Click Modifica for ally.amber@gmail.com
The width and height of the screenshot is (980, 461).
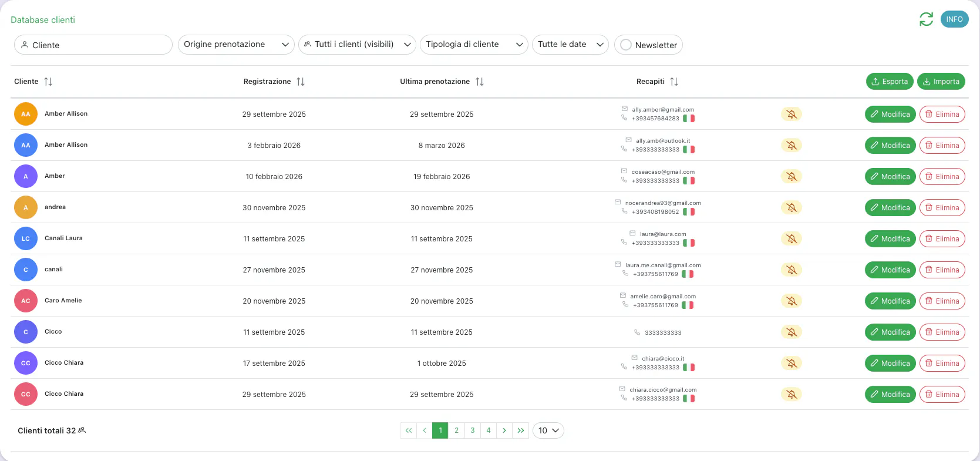pos(890,114)
